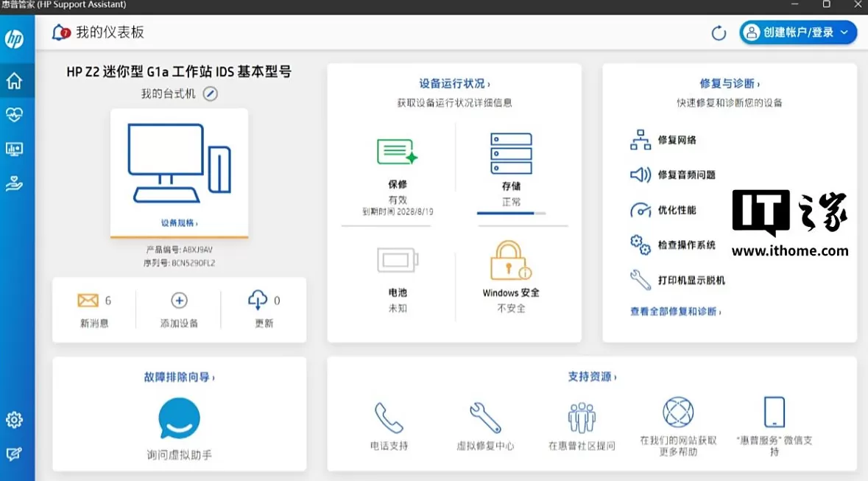The height and width of the screenshot is (481, 868).
Task: Open the settings gear in sidebar
Action: click(14, 420)
